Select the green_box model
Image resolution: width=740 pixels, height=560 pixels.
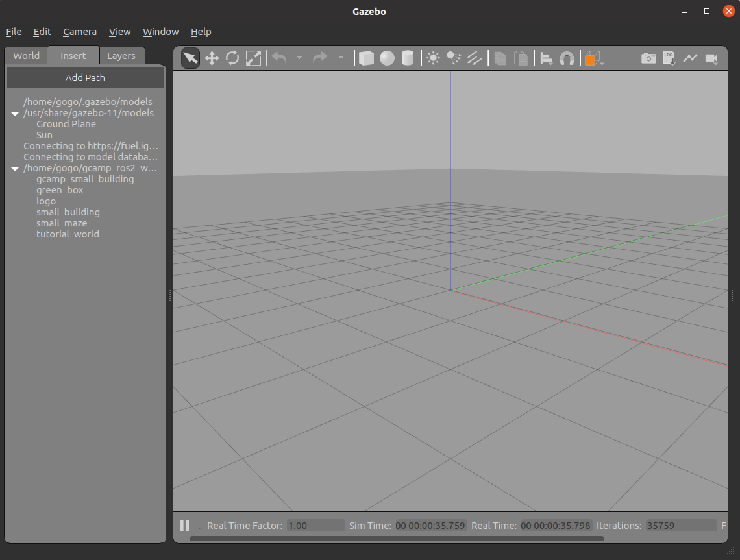point(60,190)
